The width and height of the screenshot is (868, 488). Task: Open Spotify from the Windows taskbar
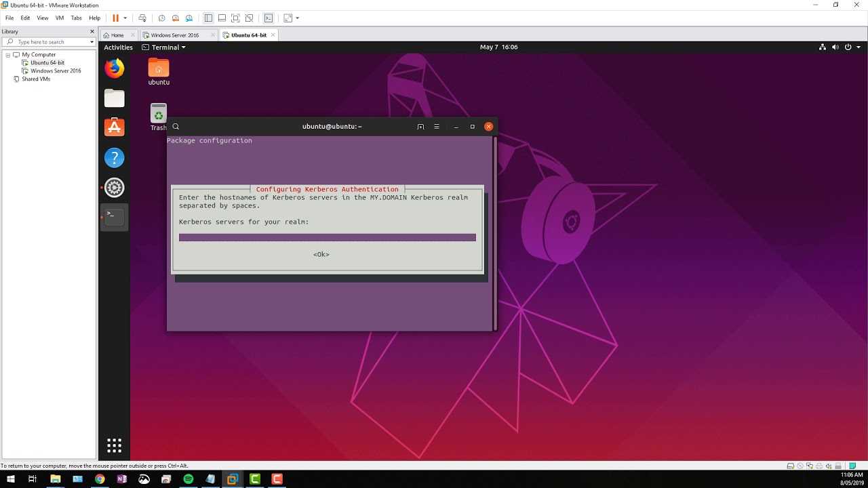[189, 479]
